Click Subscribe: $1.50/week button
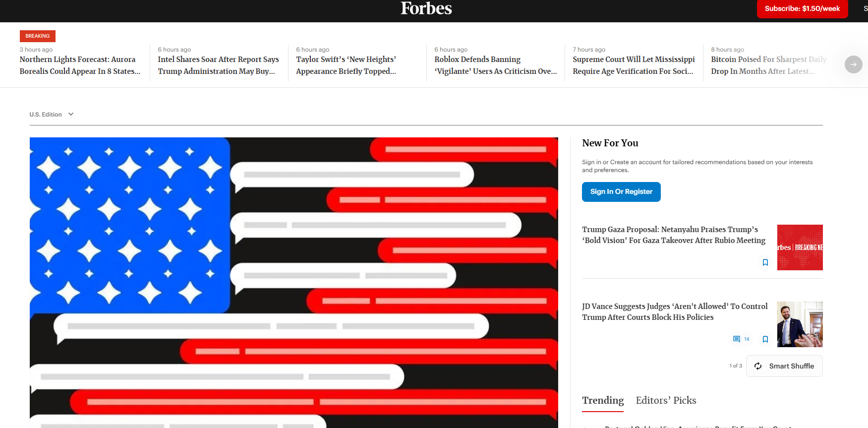868x428 pixels. [802, 8]
